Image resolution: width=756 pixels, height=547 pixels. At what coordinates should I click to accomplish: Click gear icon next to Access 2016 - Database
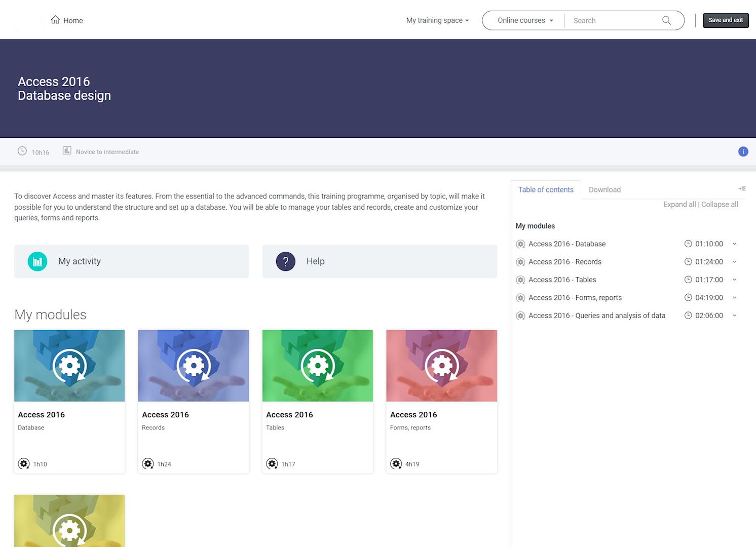[x=520, y=244]
